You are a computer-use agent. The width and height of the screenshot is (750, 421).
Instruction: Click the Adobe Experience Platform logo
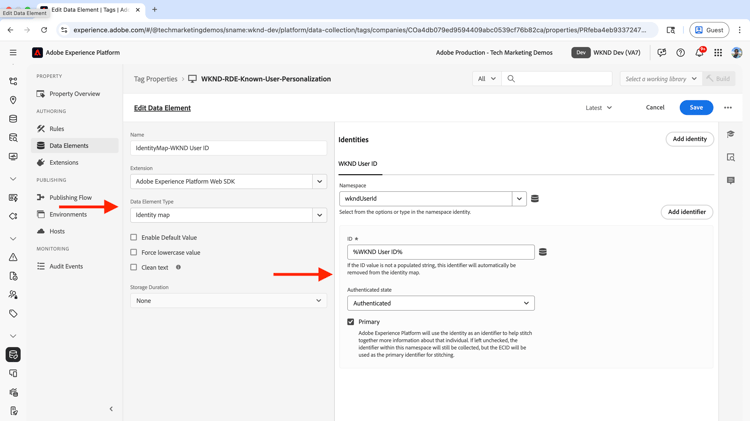(37, 53)
